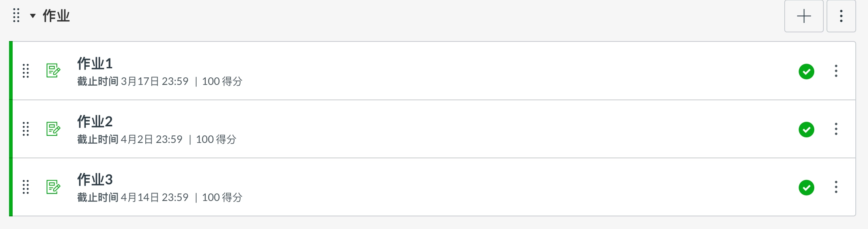Click the drag handle for 作业3

26,187
